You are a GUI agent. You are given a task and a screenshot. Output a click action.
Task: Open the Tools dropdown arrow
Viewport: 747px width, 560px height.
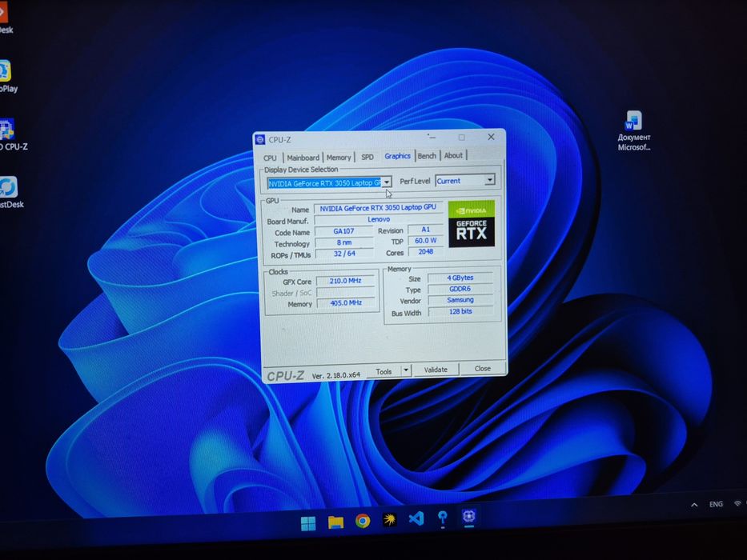click(x=406, y=370)
